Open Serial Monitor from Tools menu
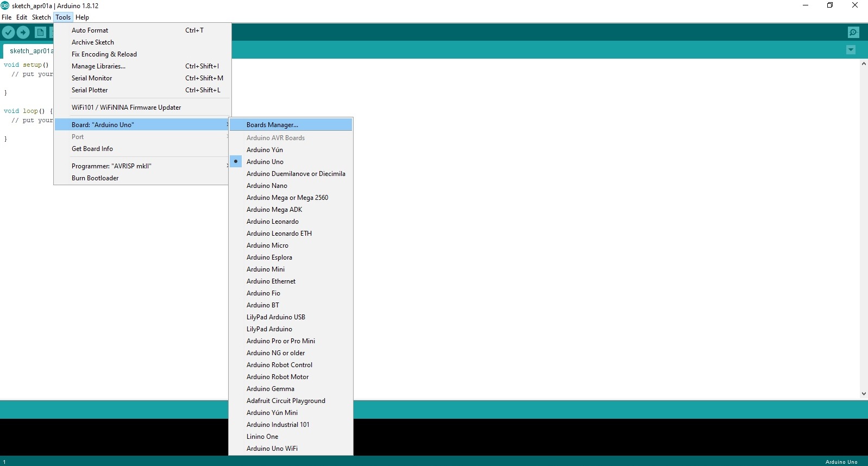 pos(142,78)
